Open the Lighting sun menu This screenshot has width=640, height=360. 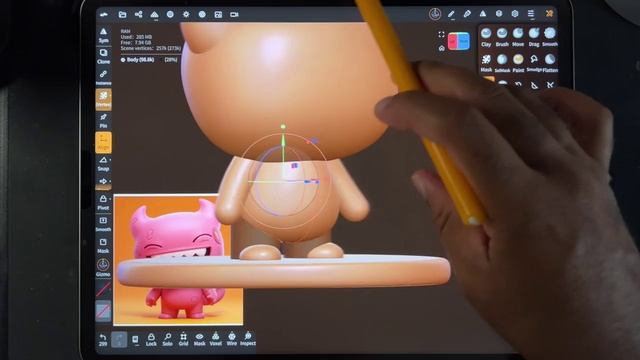tap(186, 15)
